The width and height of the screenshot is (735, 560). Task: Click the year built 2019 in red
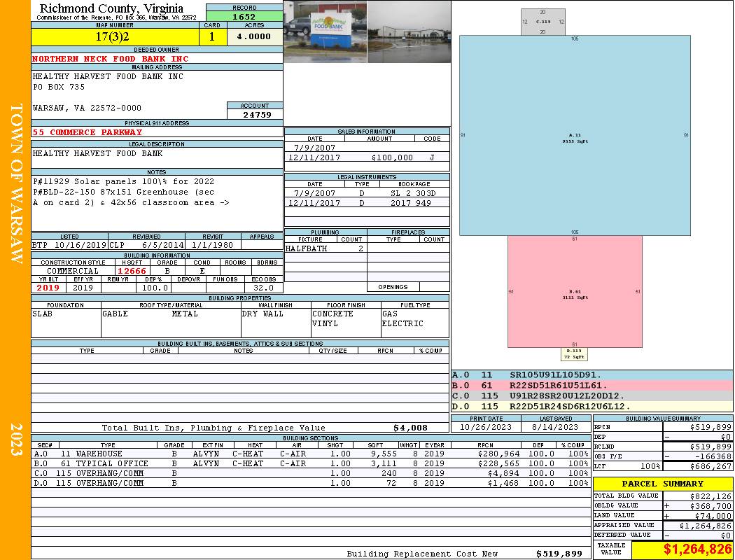pos(48,288)
